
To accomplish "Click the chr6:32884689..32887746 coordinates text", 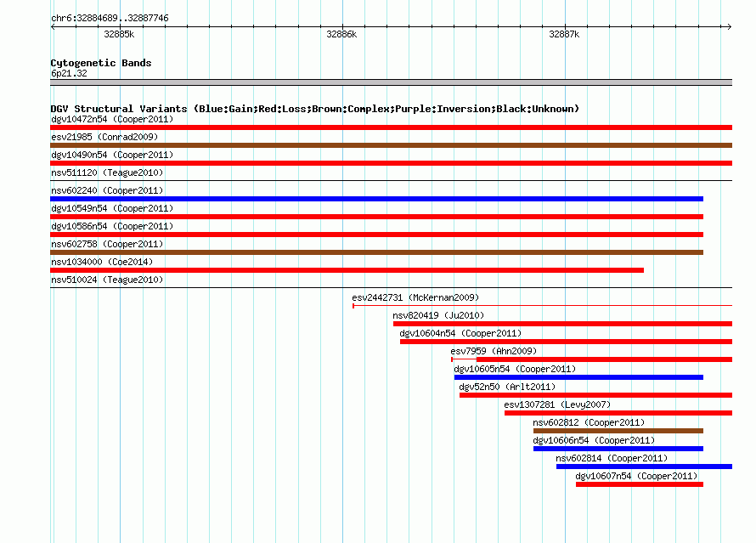I will 110,18.
